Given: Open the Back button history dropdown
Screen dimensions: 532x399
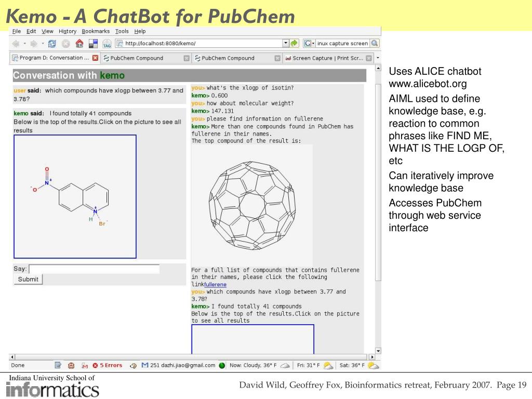Looking at the screenshot, I should pyautogui.click(x=25, y=44).
